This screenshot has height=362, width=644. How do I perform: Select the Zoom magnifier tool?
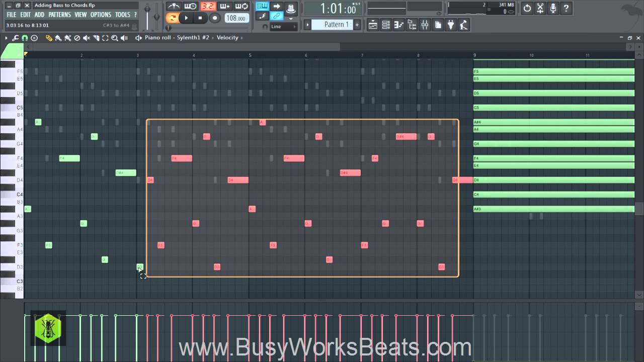(x=115, y=38)
